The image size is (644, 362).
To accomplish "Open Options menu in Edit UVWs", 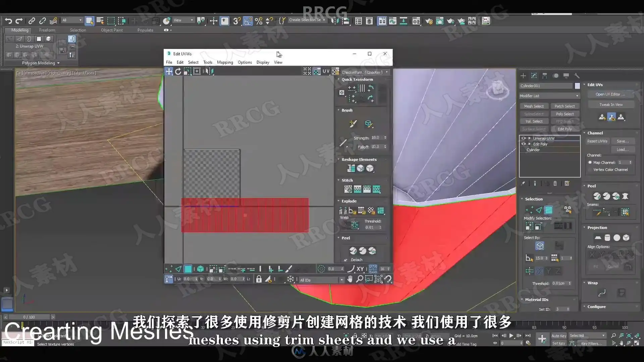I will coord(245,62).
